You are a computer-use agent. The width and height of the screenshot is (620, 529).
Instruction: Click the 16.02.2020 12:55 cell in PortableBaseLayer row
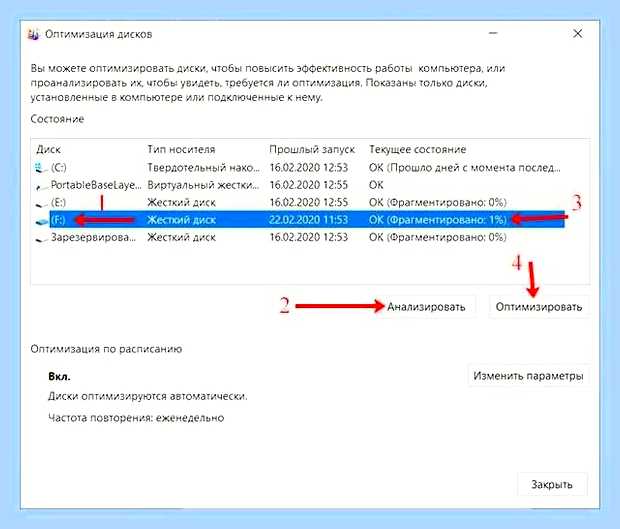308,185
